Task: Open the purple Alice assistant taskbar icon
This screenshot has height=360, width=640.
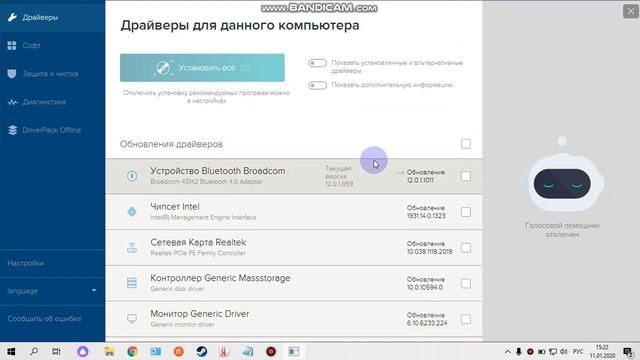Action: pos(83,351)
